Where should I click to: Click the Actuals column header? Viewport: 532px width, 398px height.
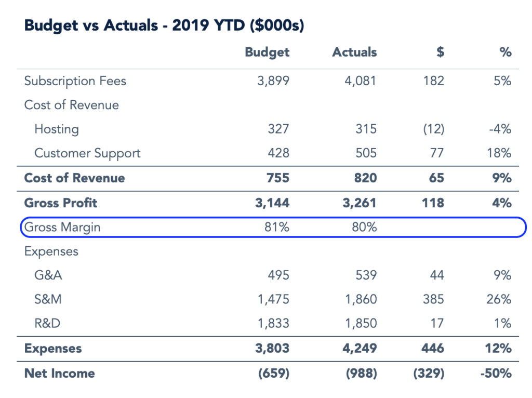click(354, 52)
